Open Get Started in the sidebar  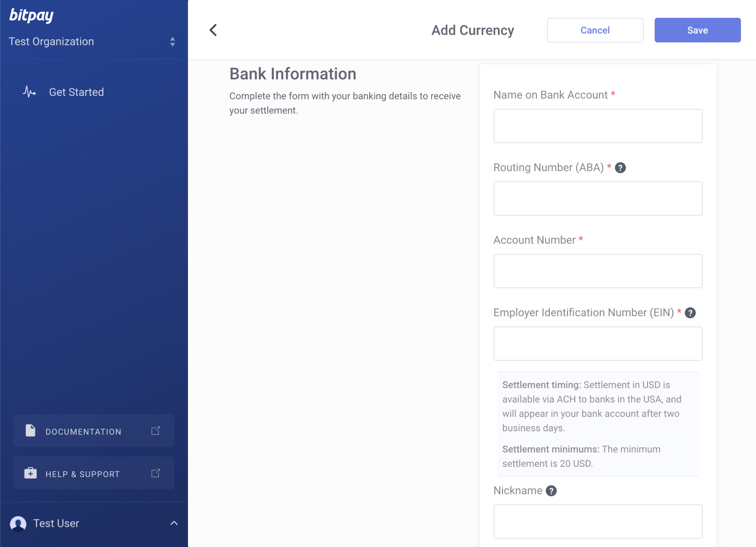tap(76, 92)
